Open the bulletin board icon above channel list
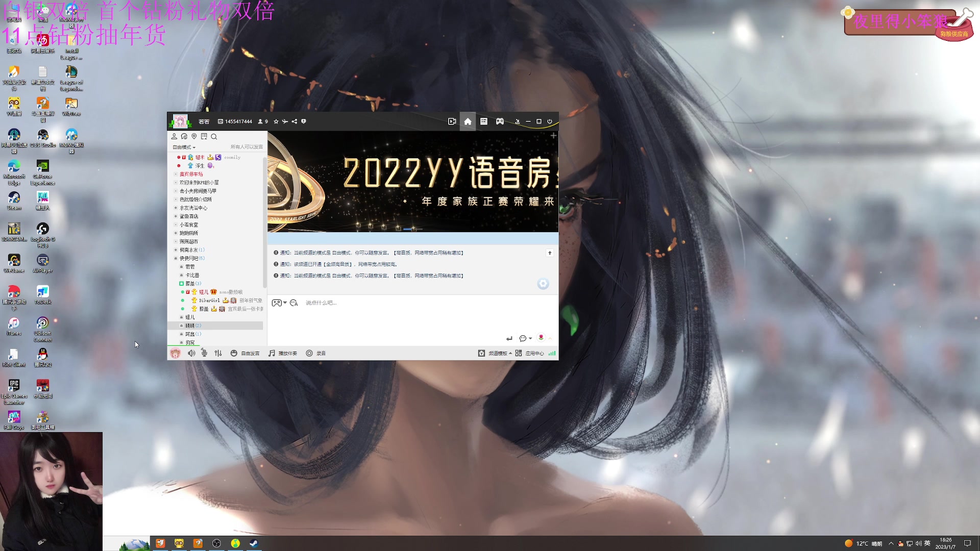The image size is (980, 551). pyautogui.click(x=204, y=136)
